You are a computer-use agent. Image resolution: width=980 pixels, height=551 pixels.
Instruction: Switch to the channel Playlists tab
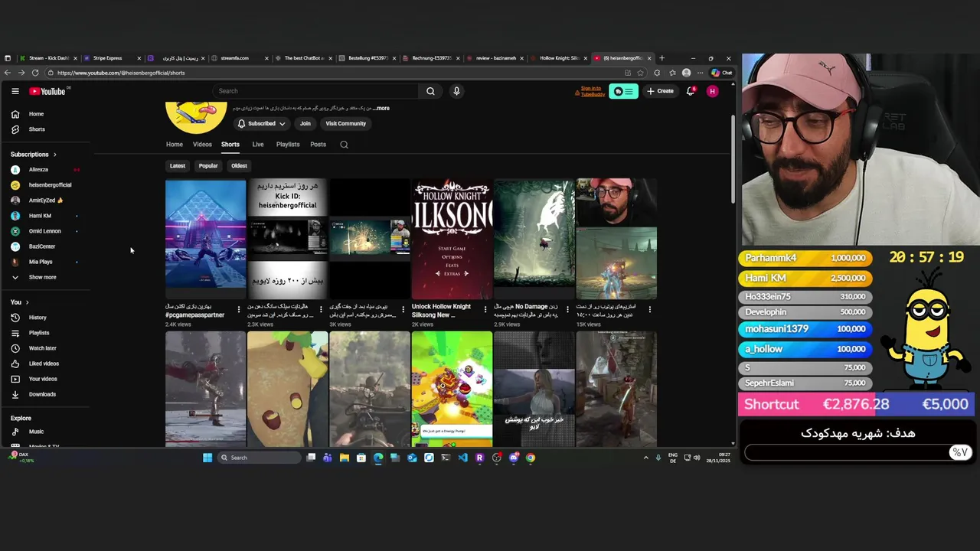coord(288,145)
